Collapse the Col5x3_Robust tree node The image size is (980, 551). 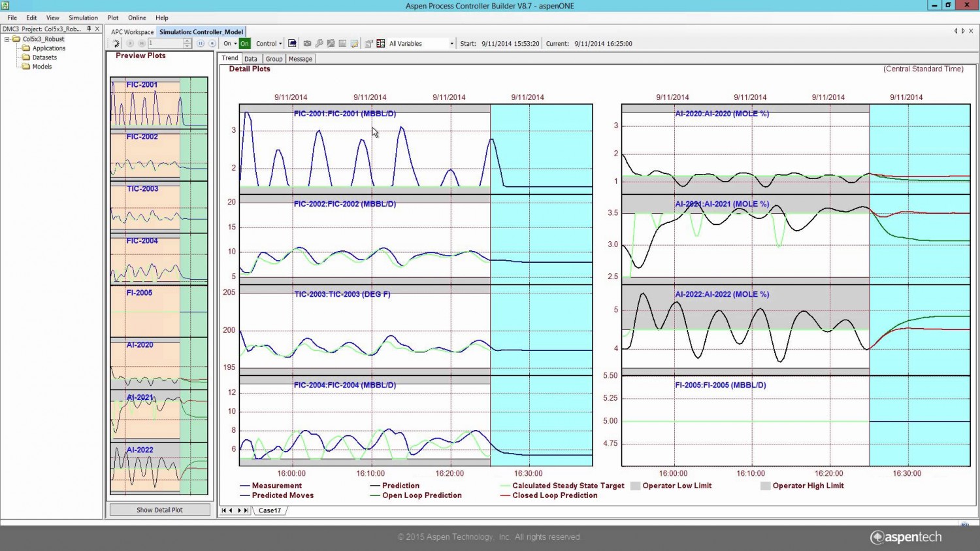7,39
